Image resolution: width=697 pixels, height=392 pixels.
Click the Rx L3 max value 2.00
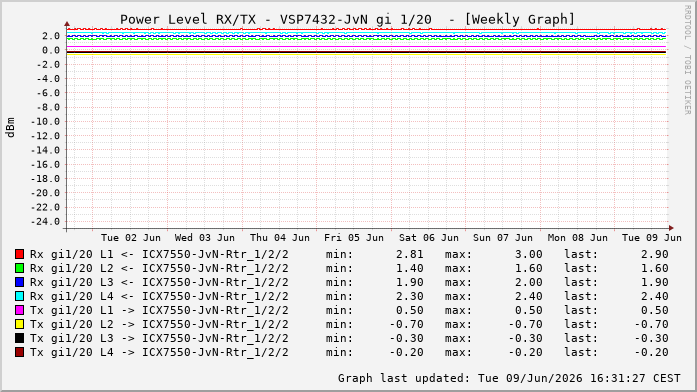(529, 282)
